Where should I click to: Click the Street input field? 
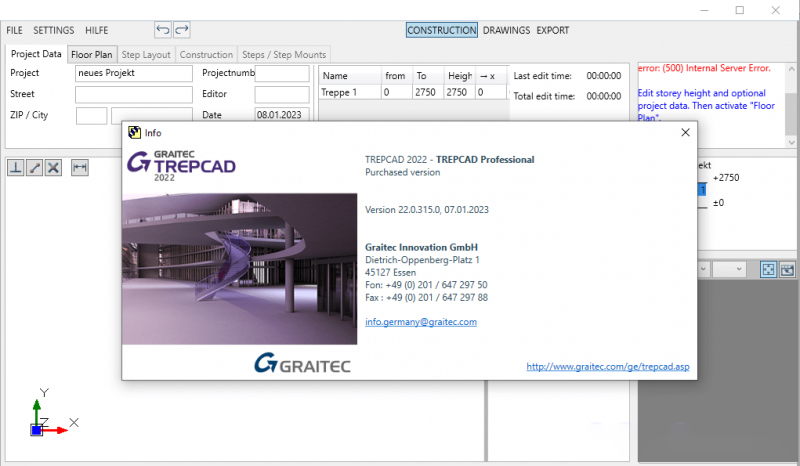pos(134,94)
